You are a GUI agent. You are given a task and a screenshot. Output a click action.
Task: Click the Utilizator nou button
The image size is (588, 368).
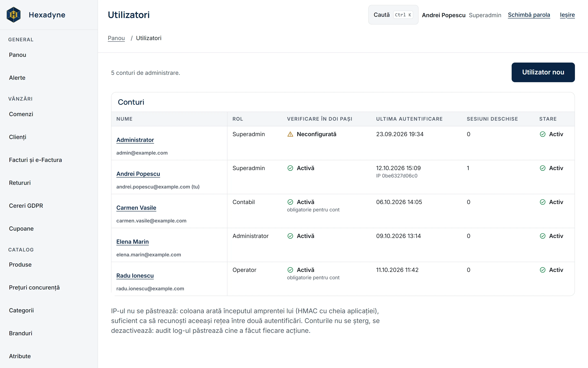pyautogui.click(x=543, y=72)
